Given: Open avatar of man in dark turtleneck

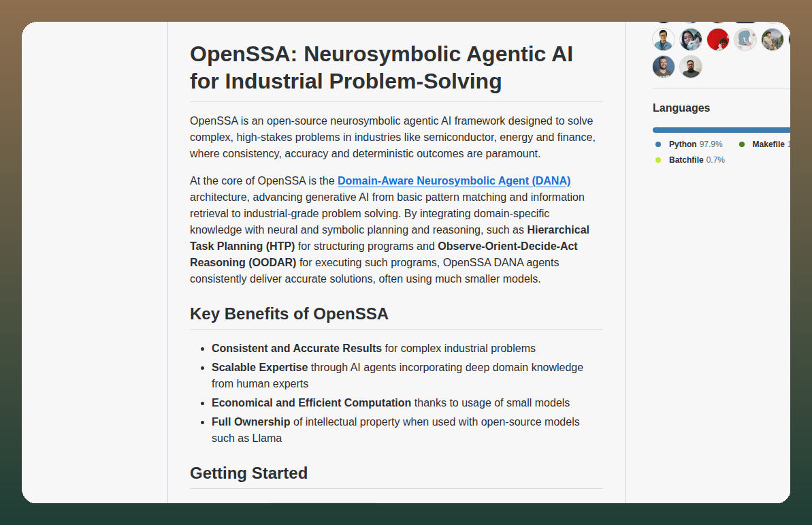Looking at the screenshot, I should point(691,66).
